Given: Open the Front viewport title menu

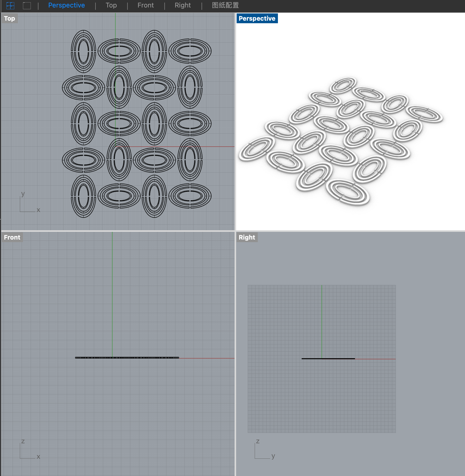Looking at the screenshot, I should (12, 237).
